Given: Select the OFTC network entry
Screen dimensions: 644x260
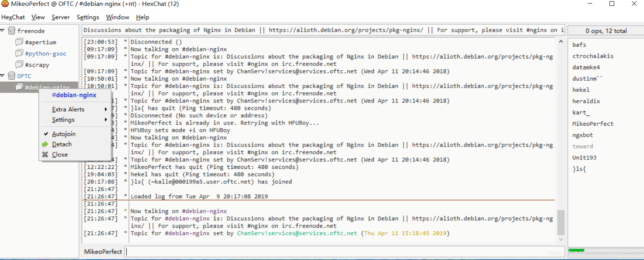Looking at the screenshot, I should coord(24,76).
